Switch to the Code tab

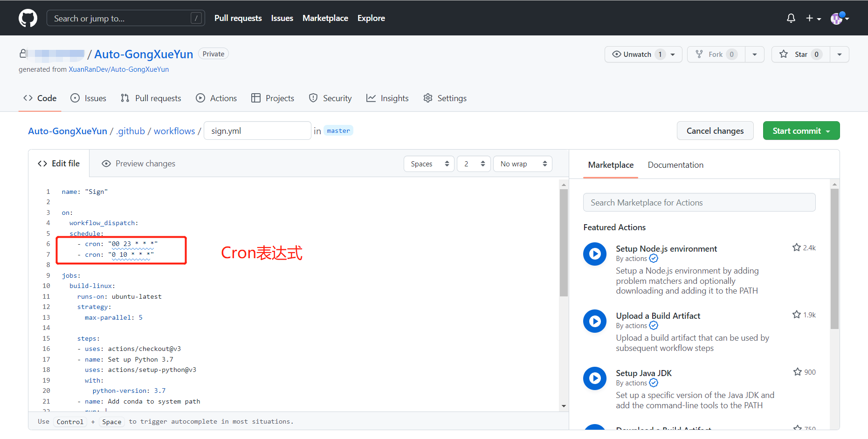[40, 98]
